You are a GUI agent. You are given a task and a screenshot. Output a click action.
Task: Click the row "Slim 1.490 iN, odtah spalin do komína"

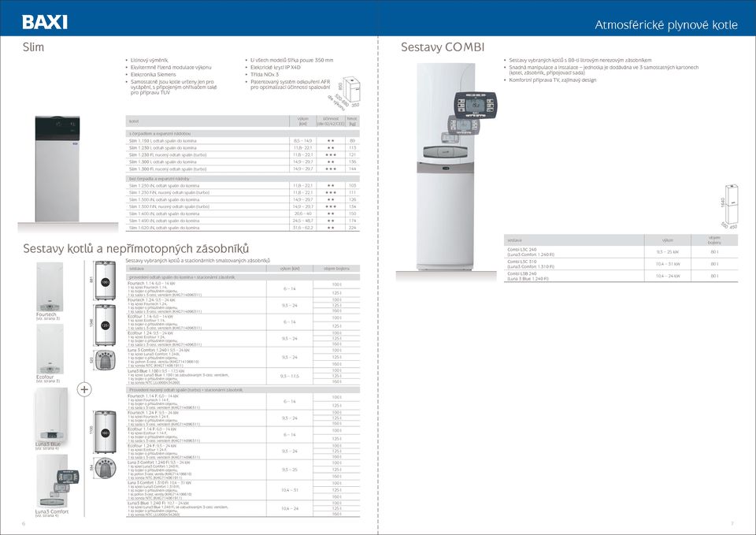[243, 221]
